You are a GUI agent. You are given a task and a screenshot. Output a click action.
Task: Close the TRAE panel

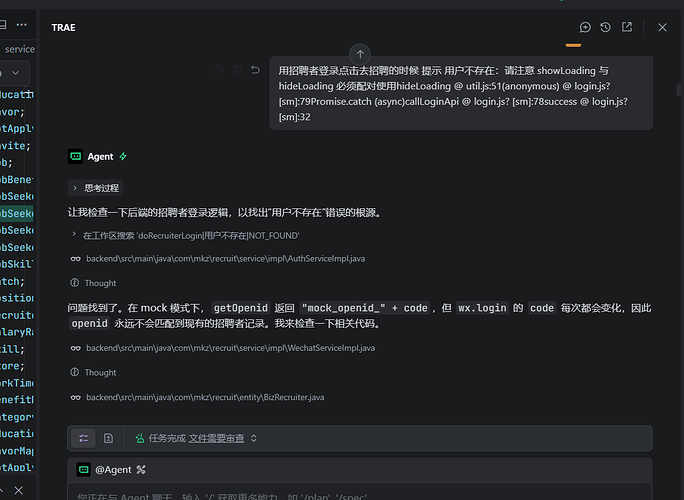click(x=662, y=27)
